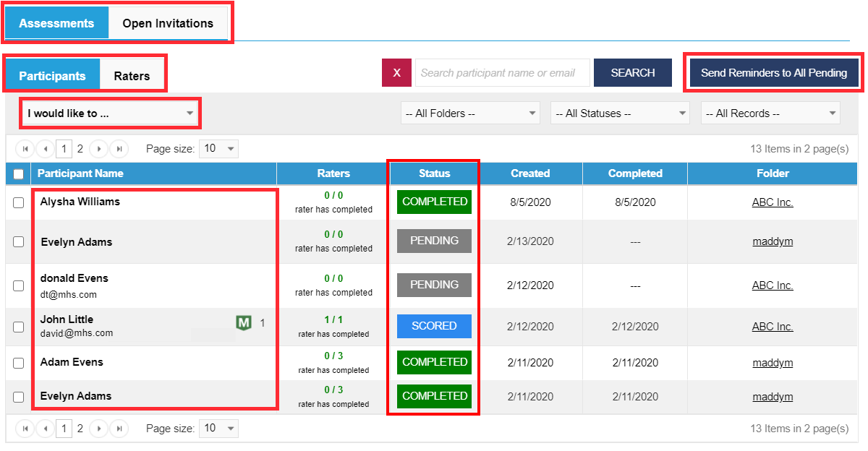Click participant name Adam Evens

72,362
